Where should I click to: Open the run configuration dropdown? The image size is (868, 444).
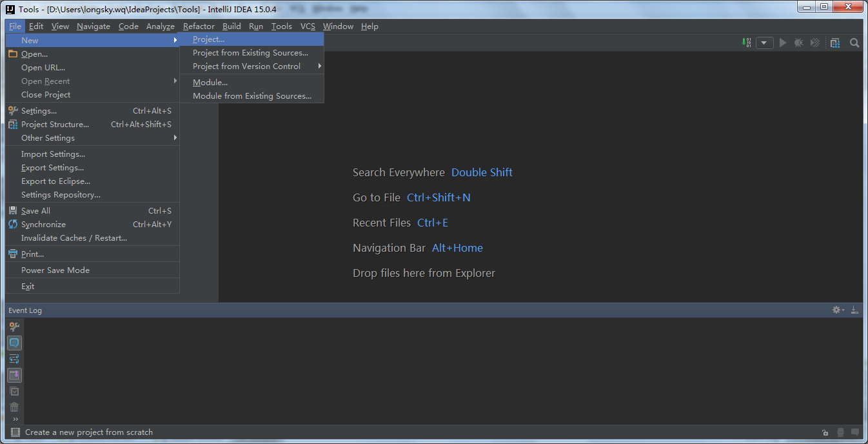(x=764, y=43)
